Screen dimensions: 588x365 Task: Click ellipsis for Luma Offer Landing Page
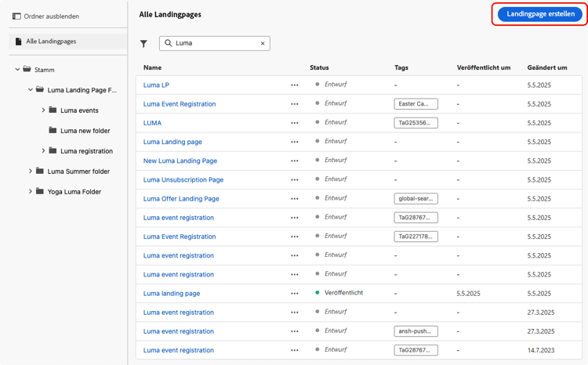click(295, 199)
